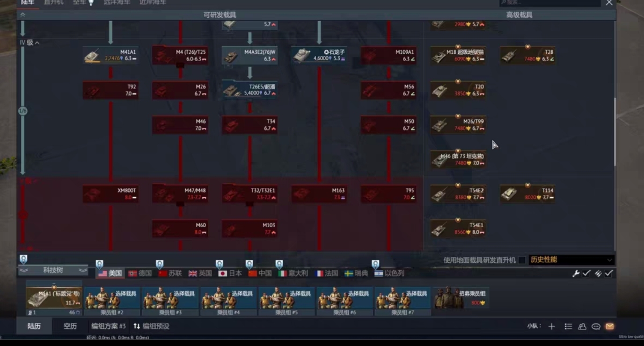The image size is (644, 346).
Task: Open the 科技树 selector dropdown
Action: (53, 270)
